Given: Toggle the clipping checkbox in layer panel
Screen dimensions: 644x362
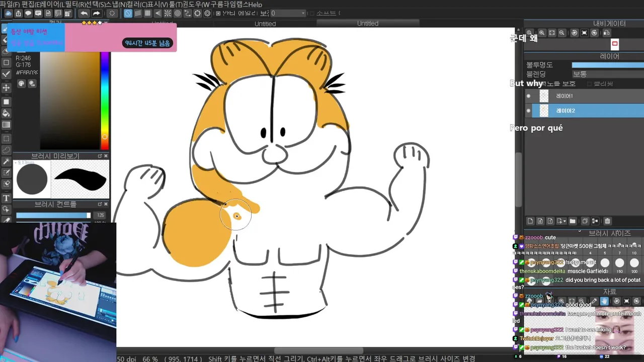Looking at the screenshot, I should coord(590,84).
